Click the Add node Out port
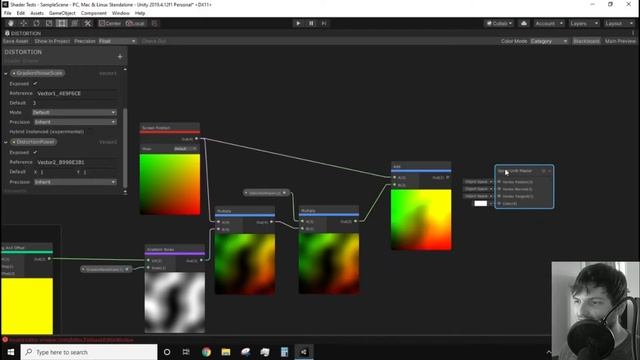 [x=447, y=178]
